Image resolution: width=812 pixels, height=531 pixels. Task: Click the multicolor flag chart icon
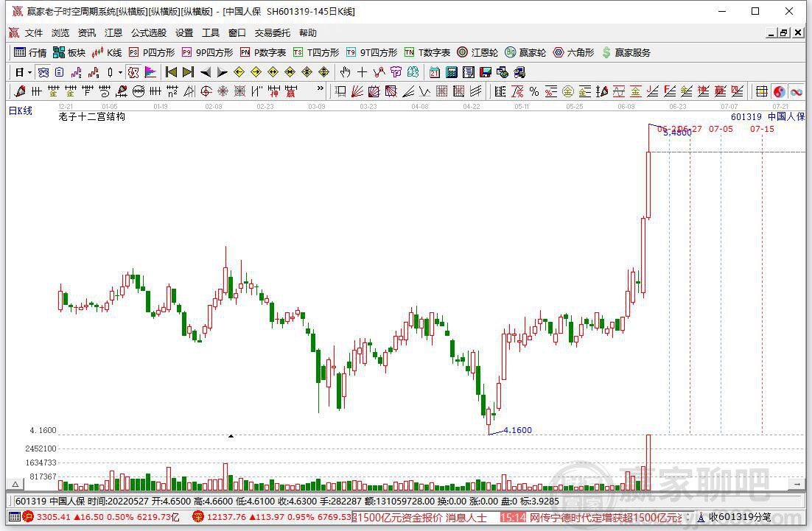(x=150, y=72)
